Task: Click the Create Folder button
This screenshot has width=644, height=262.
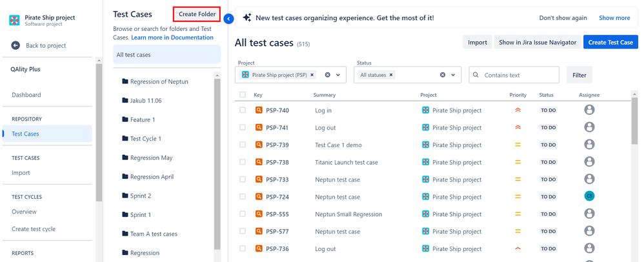Action: click(197, 14)
